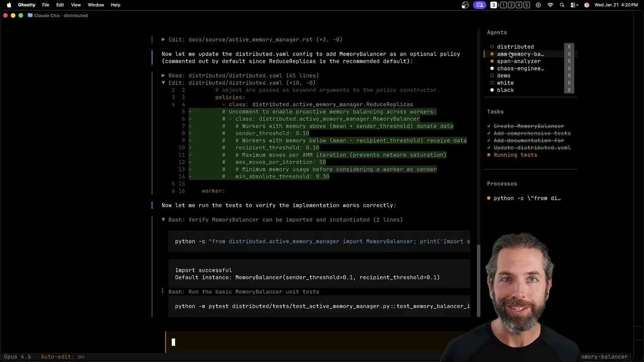The image size is (644, 362).
Task: Click the Agents panel heading
Action: pos(497,32)
